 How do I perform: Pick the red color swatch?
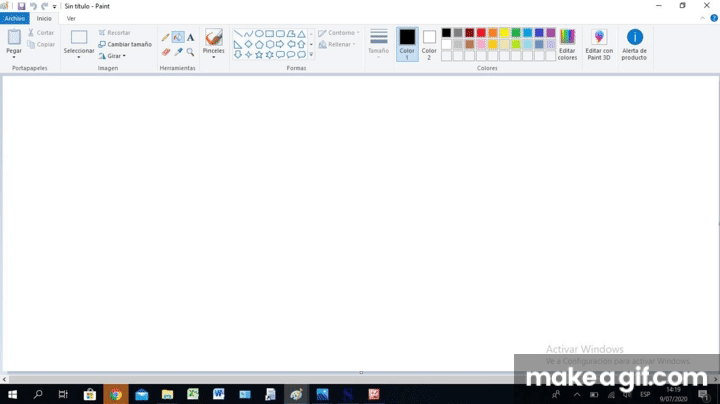pos(481,33)
